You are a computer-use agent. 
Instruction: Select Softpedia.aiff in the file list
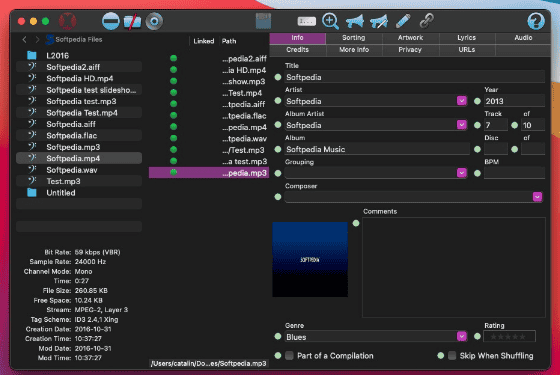click(x=79, y=124)
